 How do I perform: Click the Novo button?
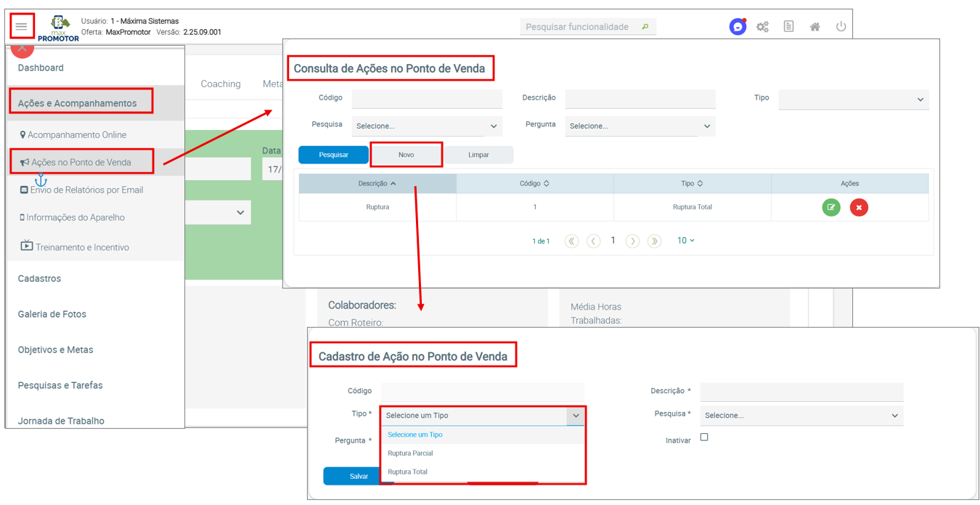(406, 155)
